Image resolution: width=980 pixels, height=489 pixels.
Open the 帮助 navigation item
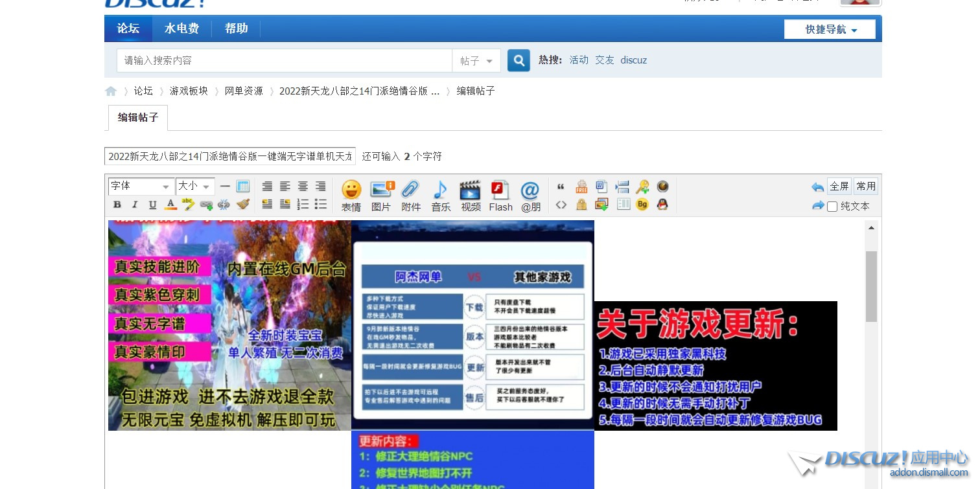click(x=236, y=28)
